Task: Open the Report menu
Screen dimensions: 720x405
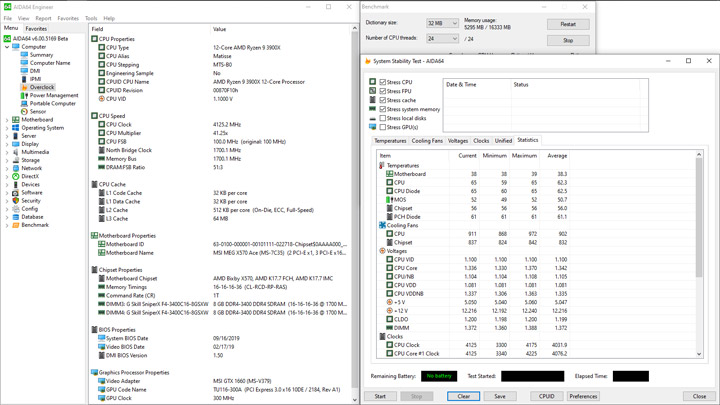Action: [x=43, y=18]
